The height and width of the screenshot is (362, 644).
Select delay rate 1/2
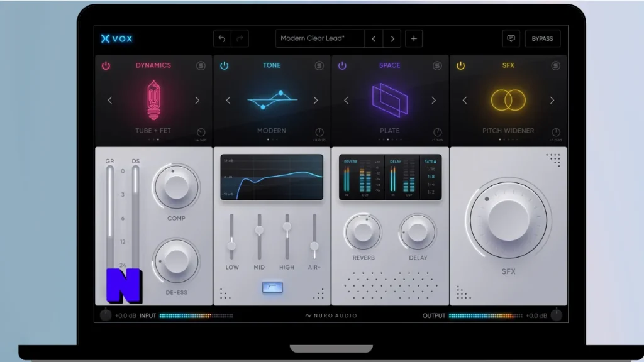(x=431, y=192)
